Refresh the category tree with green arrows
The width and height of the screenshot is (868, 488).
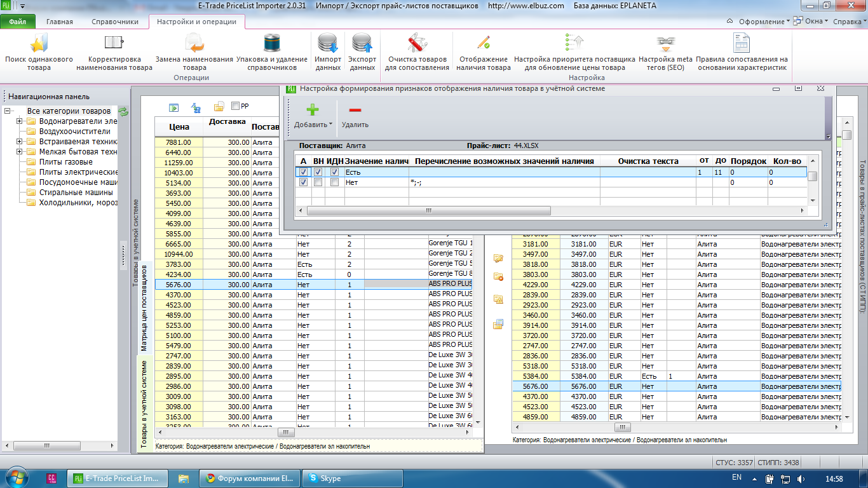123,111
